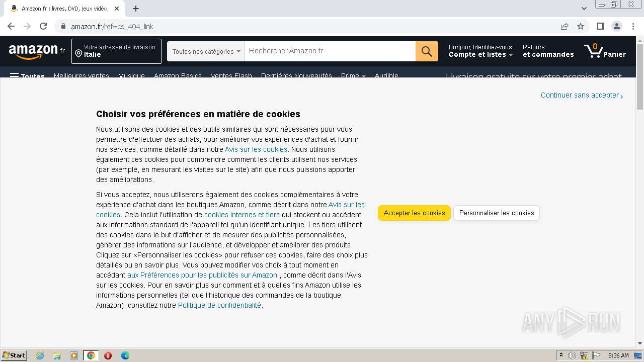Viewport: 644px width, 362px height.
Task: Open the taskbar clock showing 8:36 AM
Action: [618, 355]
